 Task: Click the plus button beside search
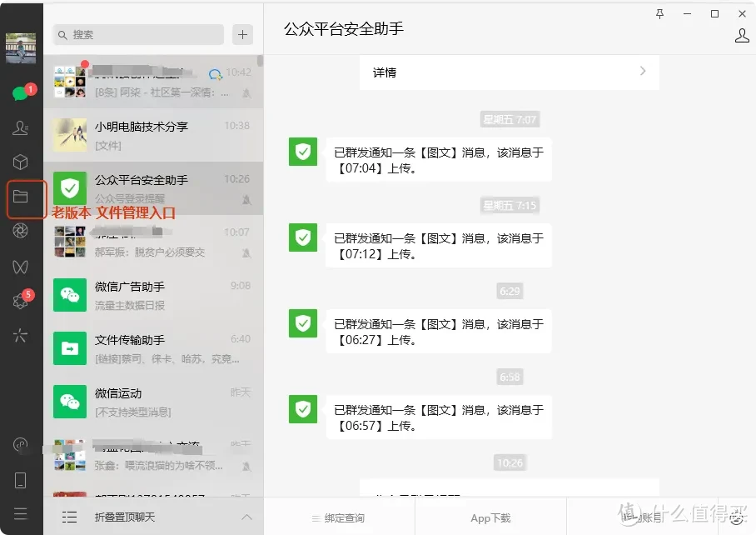242,35
